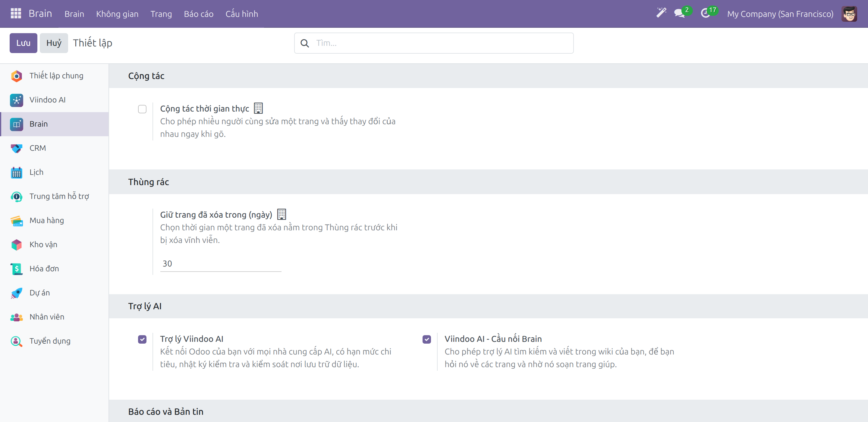This screenshot has height=422, width=868.
Task: Discard changes with the Huỷ button
Action: pos(54,43)
